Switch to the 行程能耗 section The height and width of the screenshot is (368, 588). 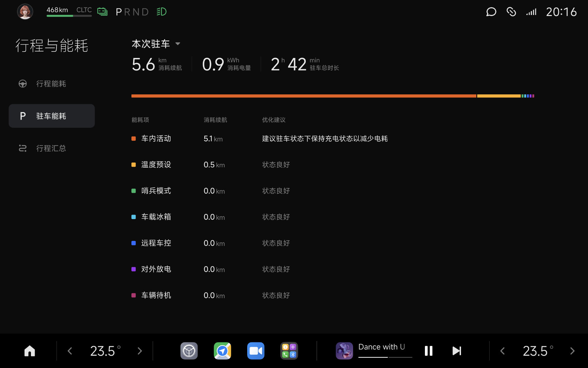[x=51, y=84]
